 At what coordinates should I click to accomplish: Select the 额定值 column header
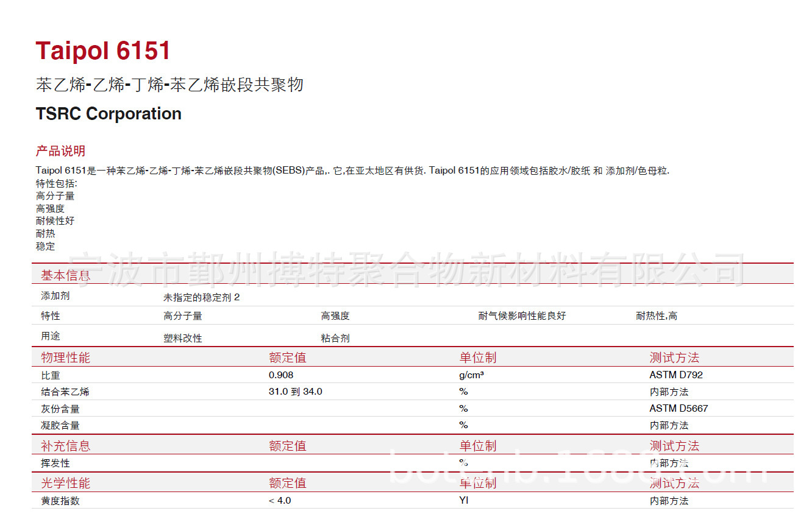(x=287, y=358)
